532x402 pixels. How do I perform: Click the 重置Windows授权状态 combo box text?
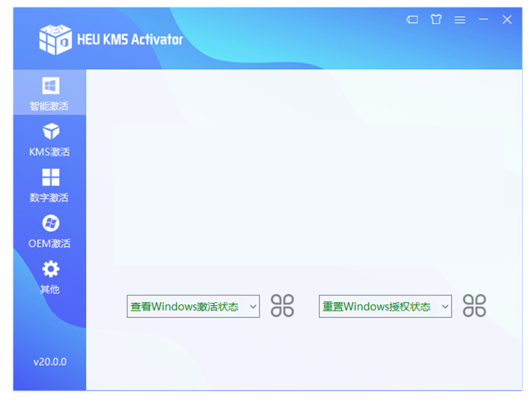coord(377,306)
